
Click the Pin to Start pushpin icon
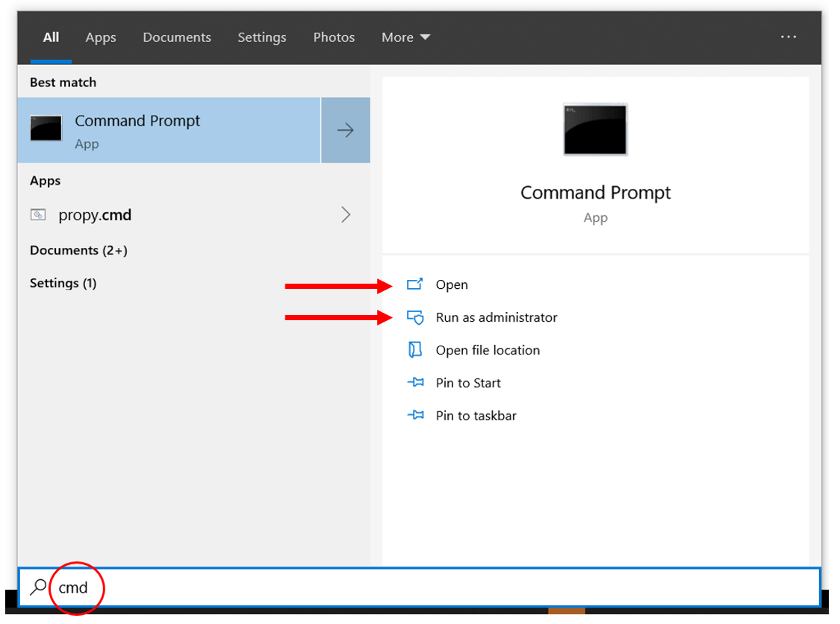tap(415, 383)
